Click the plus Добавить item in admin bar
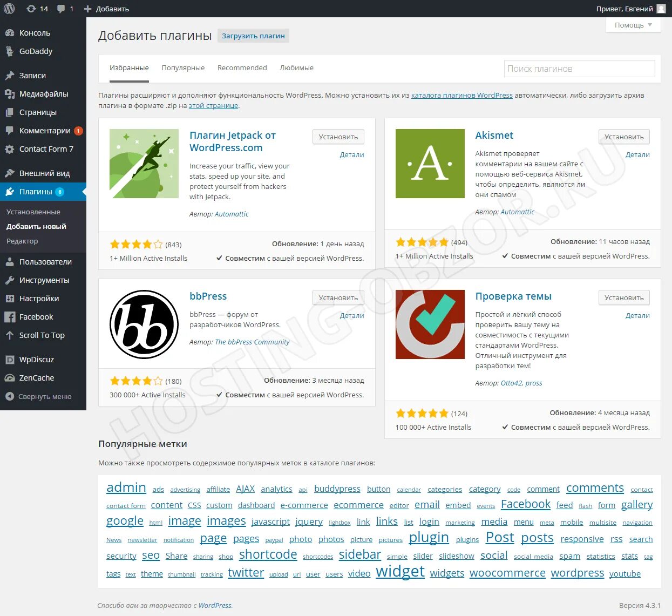 (x=106, y=9)
